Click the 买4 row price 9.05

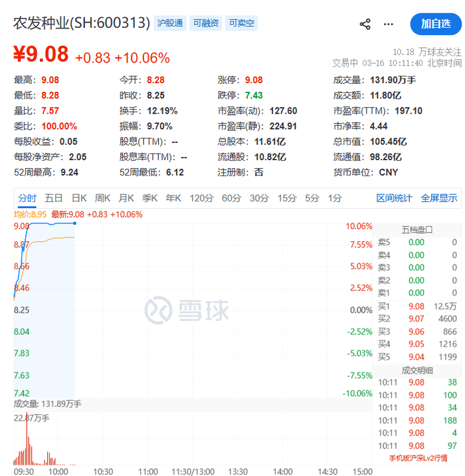tap(416, 344)
